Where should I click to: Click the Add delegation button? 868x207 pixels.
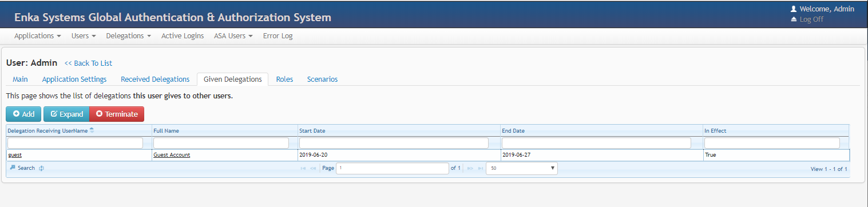[x=23, y=114]
